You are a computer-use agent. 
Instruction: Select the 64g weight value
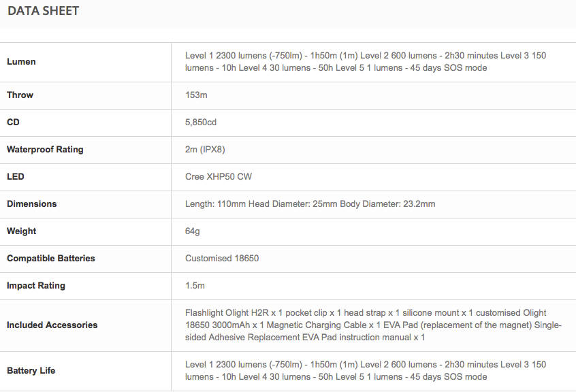(192, 231)
